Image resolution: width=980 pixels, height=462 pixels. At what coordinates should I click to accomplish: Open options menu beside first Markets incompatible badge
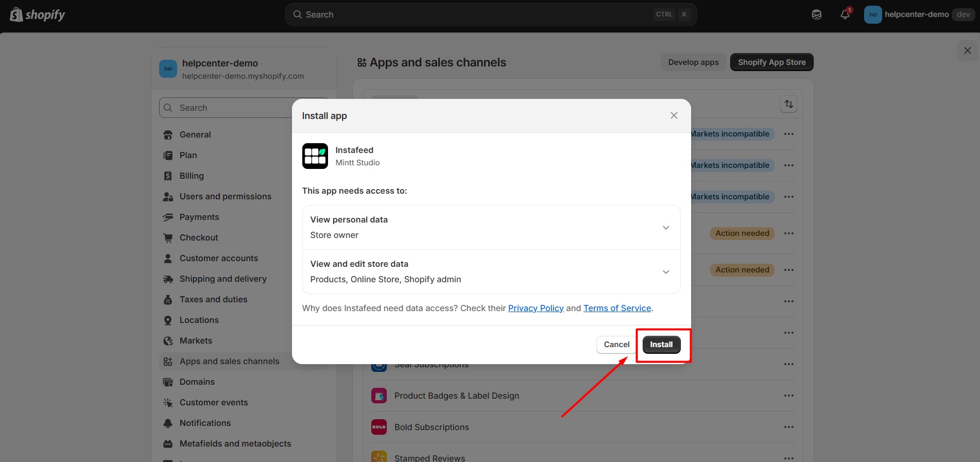coord(789,134)
